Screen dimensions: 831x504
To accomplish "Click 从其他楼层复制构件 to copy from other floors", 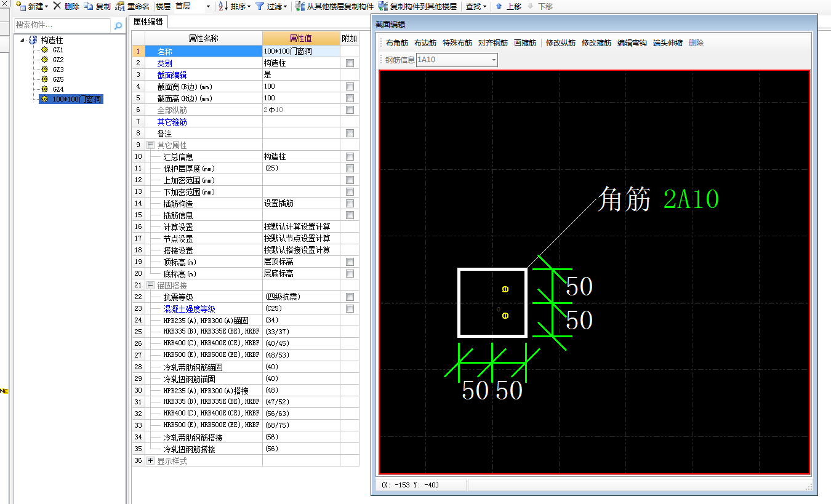I will [x=334, y=6].
